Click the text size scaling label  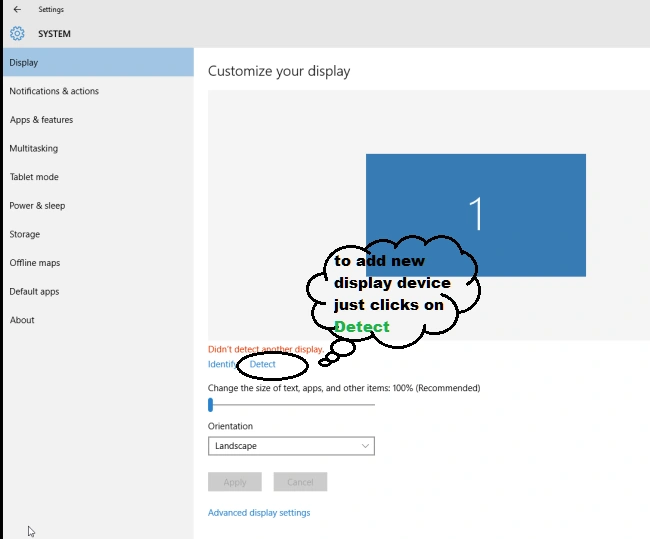point(344,388)
